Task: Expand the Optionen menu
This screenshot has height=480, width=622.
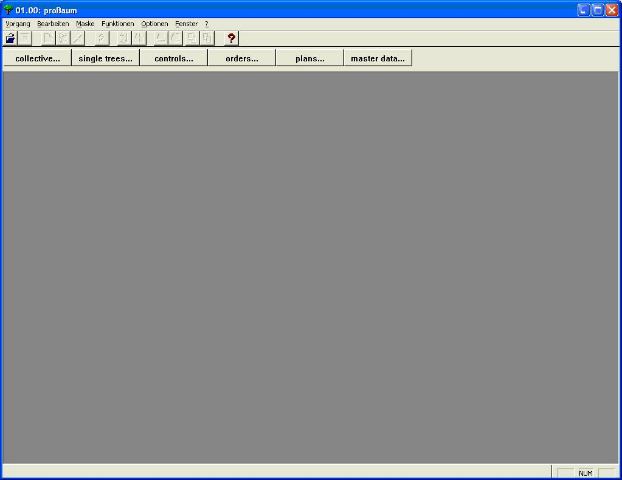Action: click(x=155, y=23)
